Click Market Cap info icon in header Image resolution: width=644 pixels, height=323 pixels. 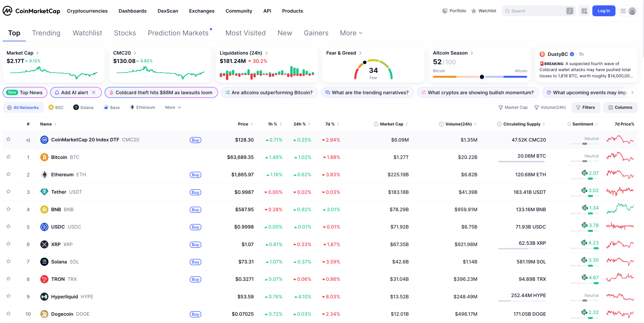[x=376, y=124]
